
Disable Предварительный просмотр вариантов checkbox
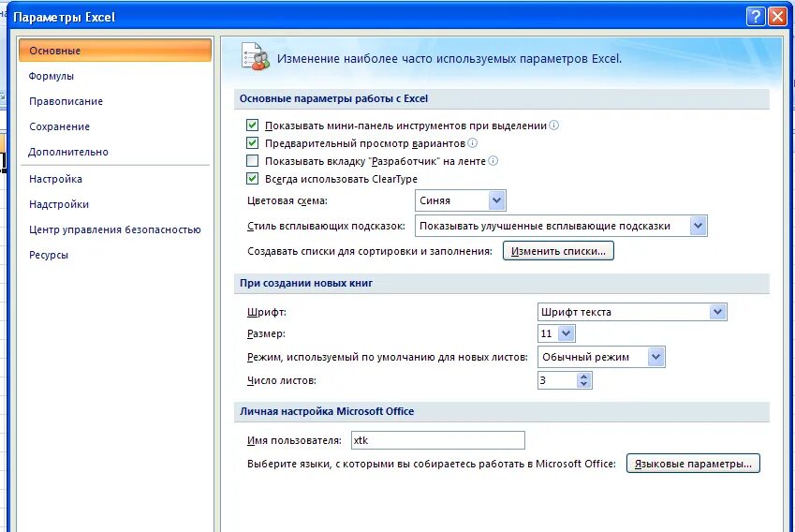click(x=252, y=143)
